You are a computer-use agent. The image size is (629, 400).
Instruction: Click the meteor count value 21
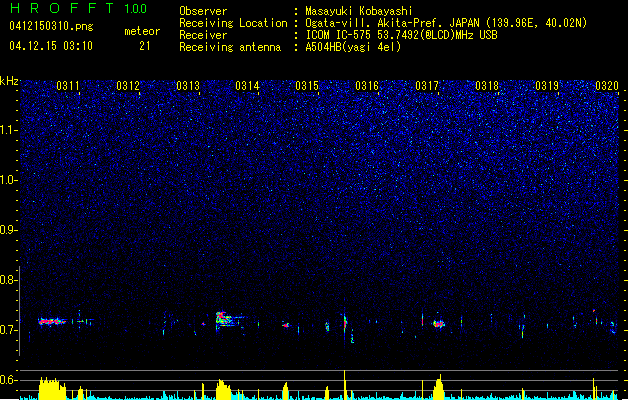145,46
